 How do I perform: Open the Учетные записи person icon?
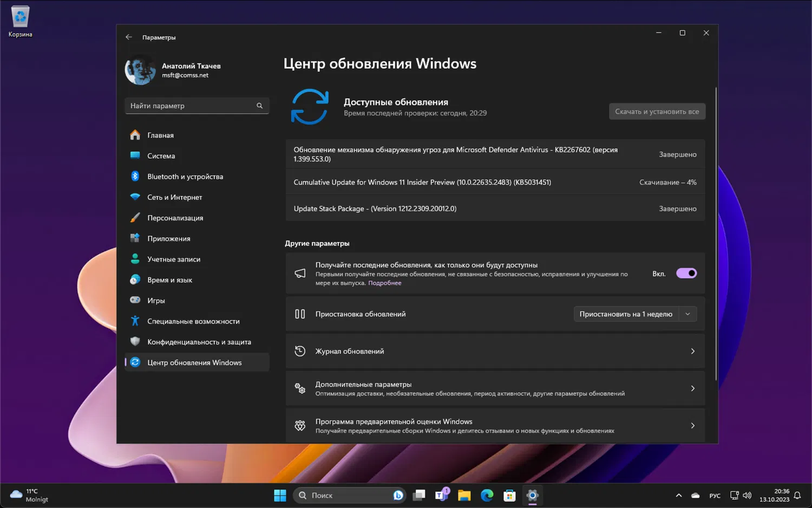[135, 259]
